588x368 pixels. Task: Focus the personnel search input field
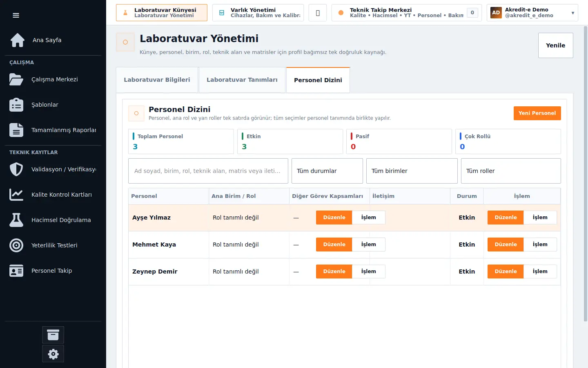208,171
